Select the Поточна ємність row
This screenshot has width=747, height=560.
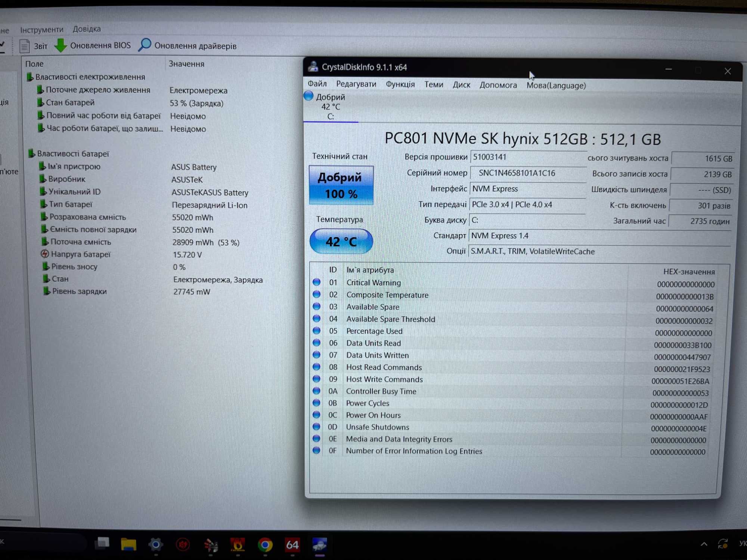(x=141, y=242)
